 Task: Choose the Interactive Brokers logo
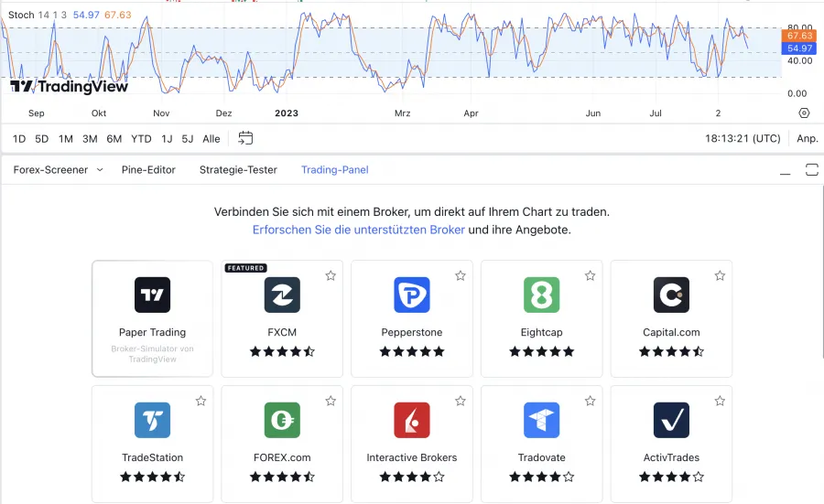click(x=412, y=420)
